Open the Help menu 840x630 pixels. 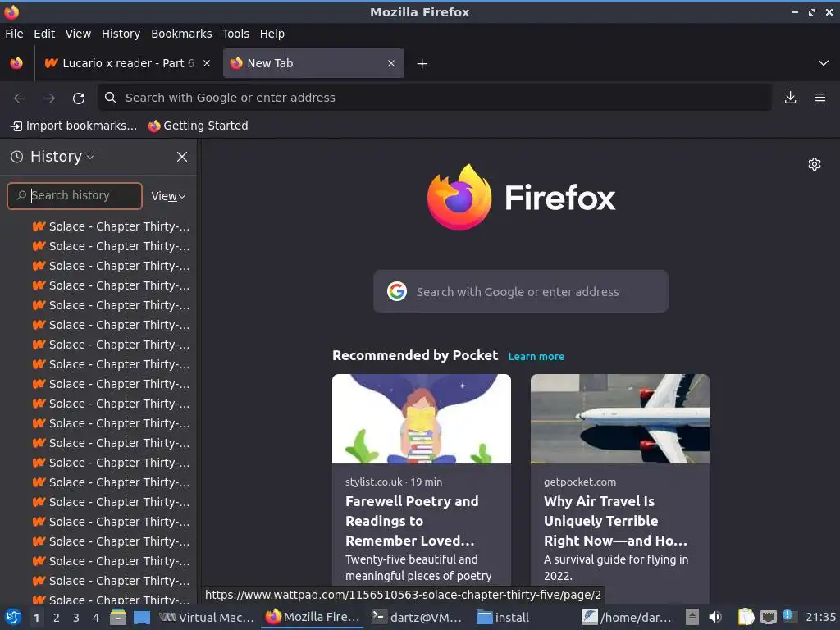(272, 34)
